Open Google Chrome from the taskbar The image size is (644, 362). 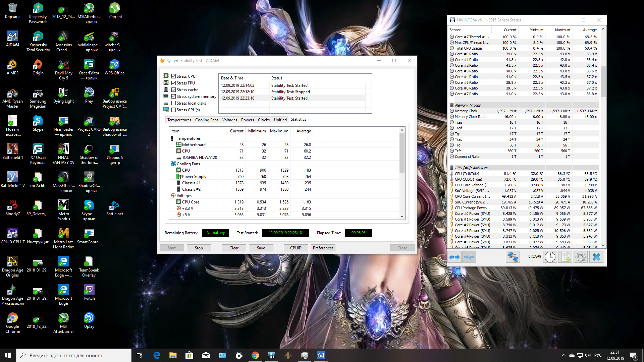point(255,355)
